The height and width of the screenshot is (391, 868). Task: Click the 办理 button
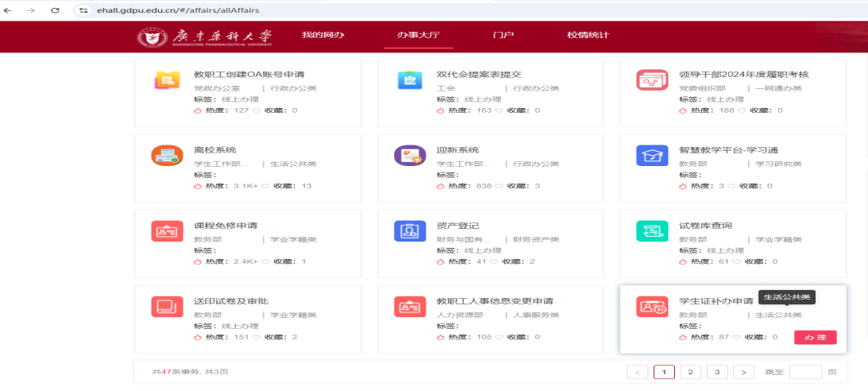[815, 337]
